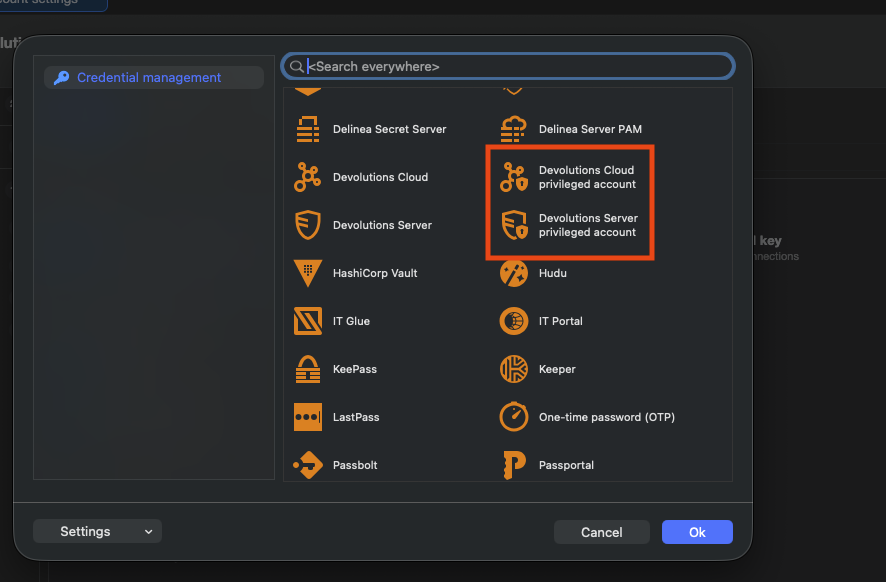Click the "Delinea Server PAM" label

coord(590,129)
